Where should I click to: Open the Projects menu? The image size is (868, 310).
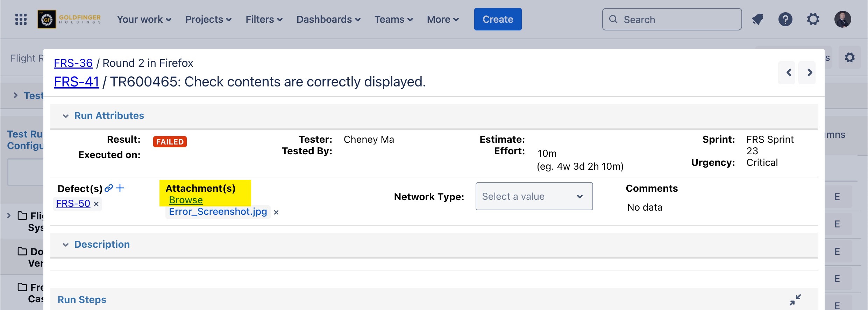(x=208, y=19)
